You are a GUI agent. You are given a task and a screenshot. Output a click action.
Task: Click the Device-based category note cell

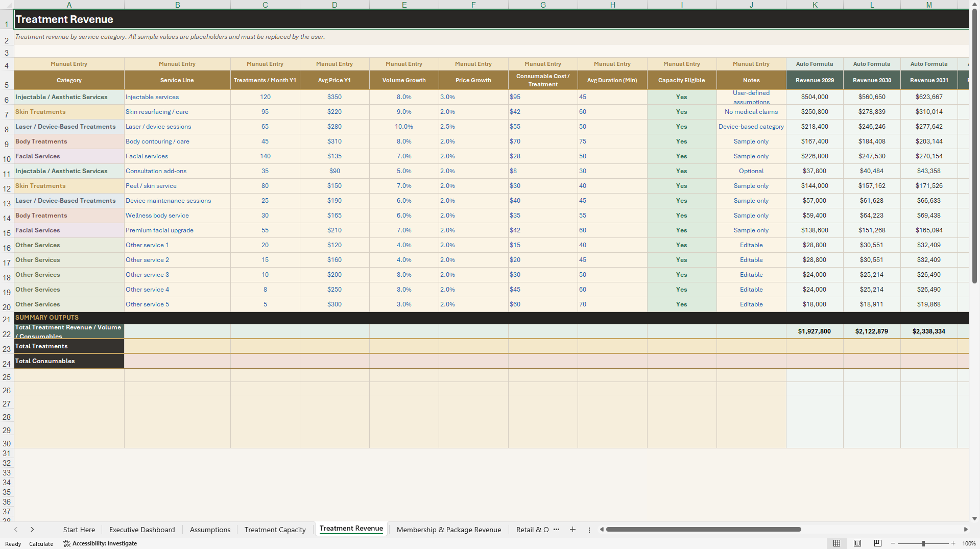(x=751, y=127)
